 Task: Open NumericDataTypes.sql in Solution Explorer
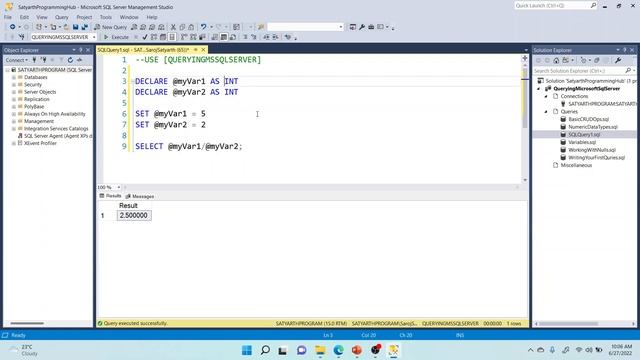click(x=593, y=127)
